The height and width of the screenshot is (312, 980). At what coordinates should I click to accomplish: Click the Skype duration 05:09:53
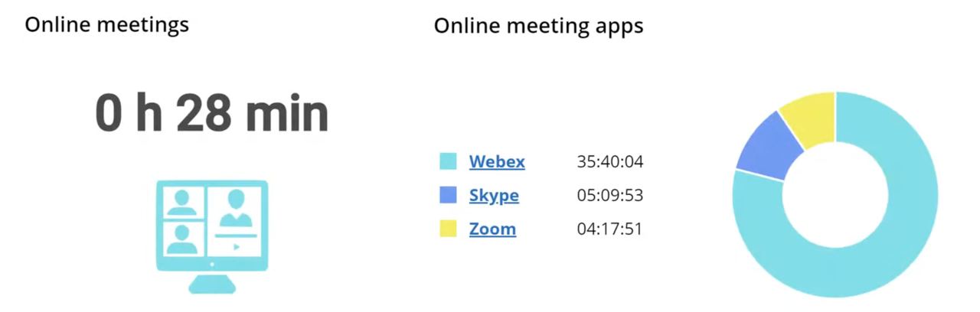[609, 195]
